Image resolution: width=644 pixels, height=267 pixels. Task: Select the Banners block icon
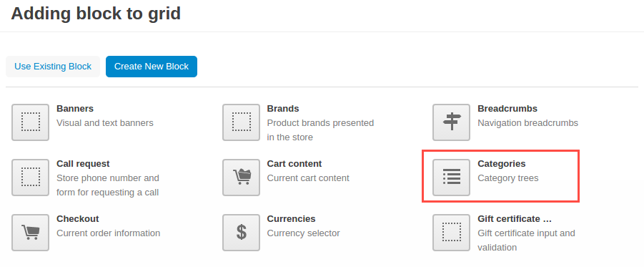click(31, 122)
